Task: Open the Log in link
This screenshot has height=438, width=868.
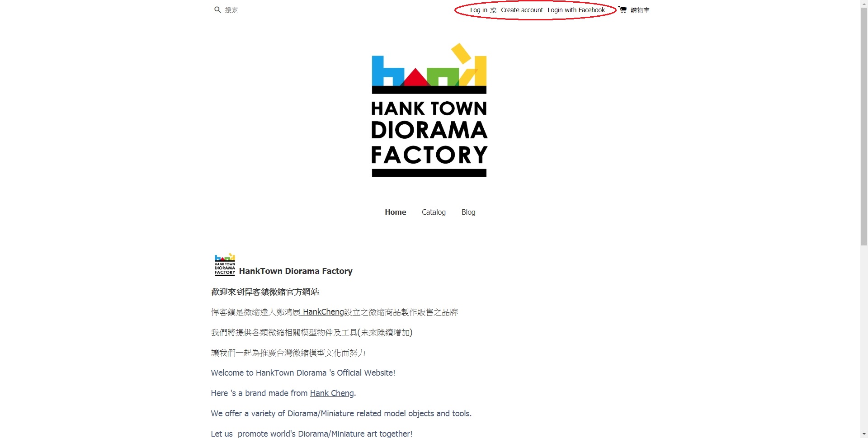Action: click(479, 10)
